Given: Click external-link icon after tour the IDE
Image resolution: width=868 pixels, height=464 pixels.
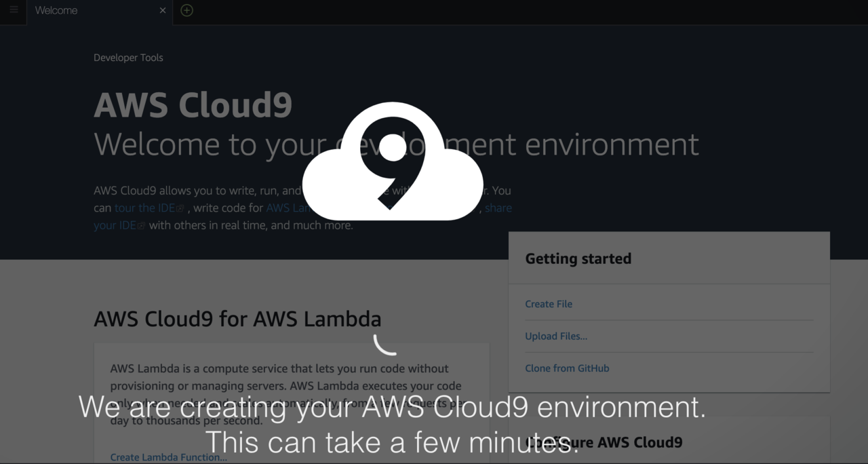Looking at the screenshot, I should click(x=180, y=208).
